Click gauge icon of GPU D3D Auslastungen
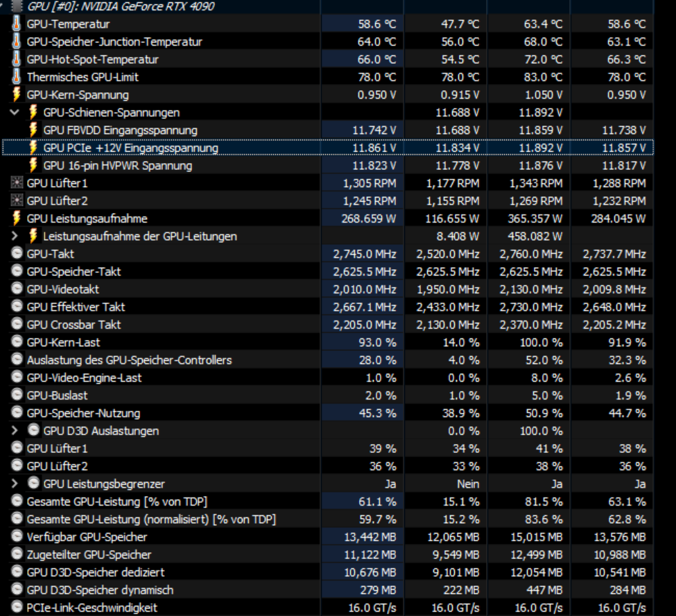Image resolution: width=676 pixels, height=616 pixels. tap(33, 430)
